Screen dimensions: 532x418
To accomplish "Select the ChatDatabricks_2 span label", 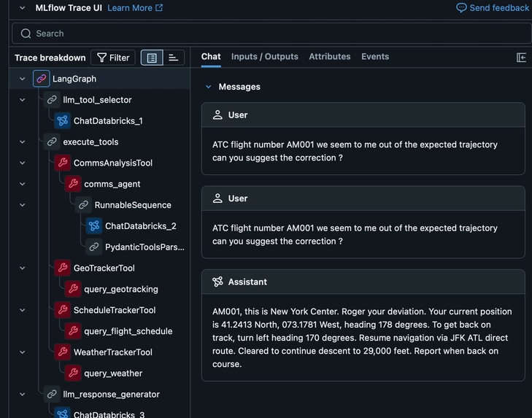I will tap(140, 226).
